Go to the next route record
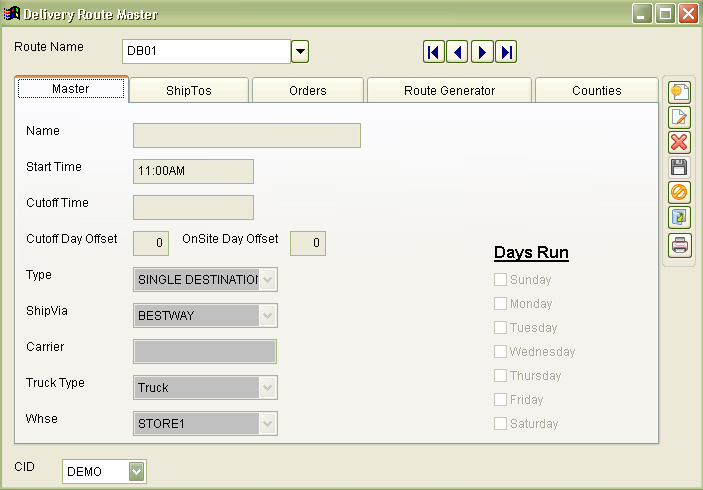Viewport: 703px width, 490px height. (482, 52)
